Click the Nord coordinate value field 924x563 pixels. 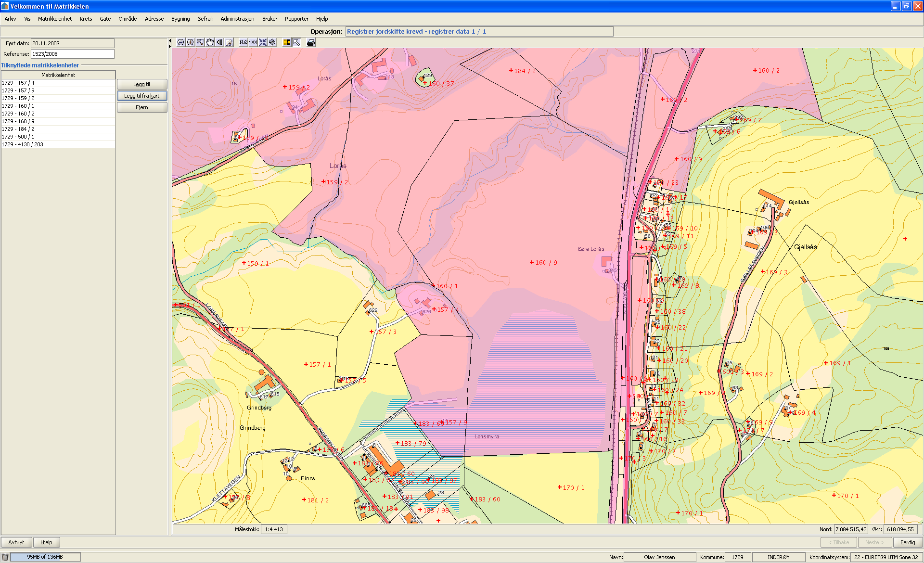[x=851, y=529]
